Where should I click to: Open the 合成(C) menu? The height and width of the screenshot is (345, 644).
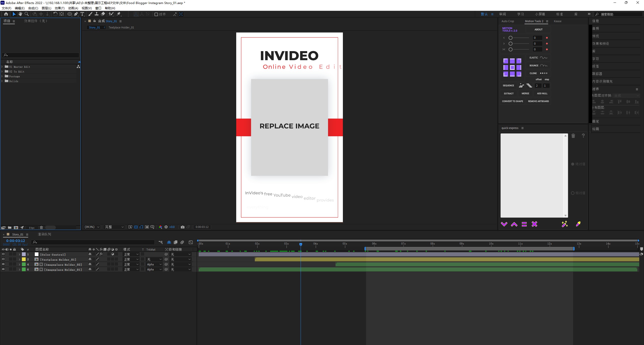tap(33, 8)
